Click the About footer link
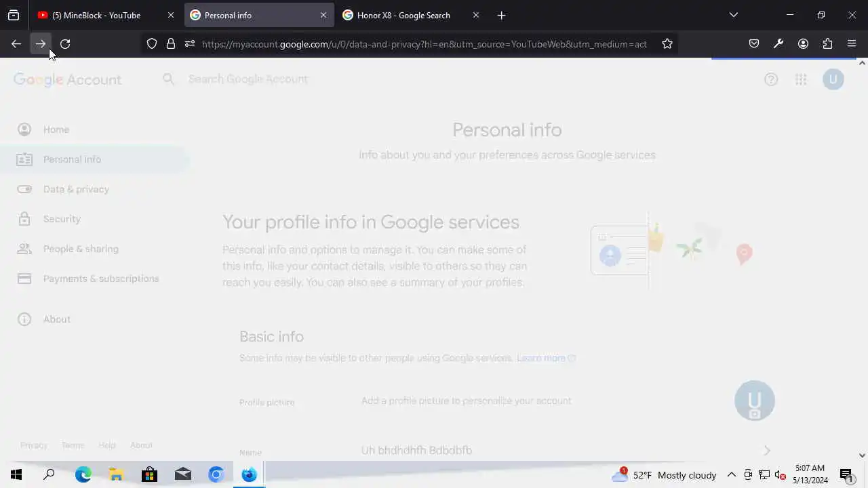This screenshot has height=488, width=868. point(141,445)
